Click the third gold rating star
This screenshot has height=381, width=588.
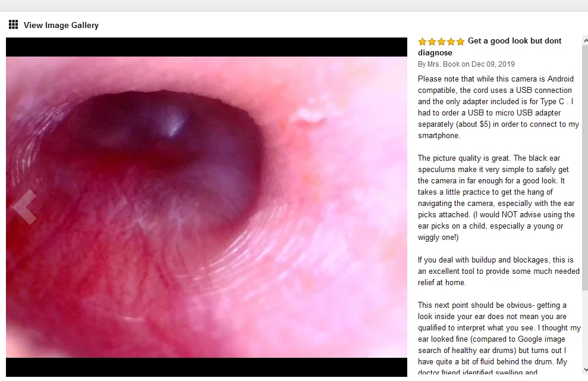(x=441, y=41)
